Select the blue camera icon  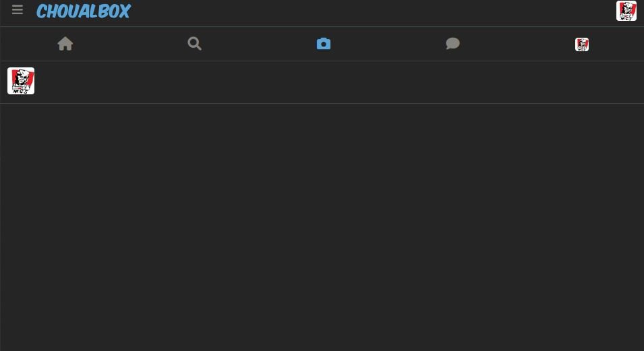(x=324, y=44)
